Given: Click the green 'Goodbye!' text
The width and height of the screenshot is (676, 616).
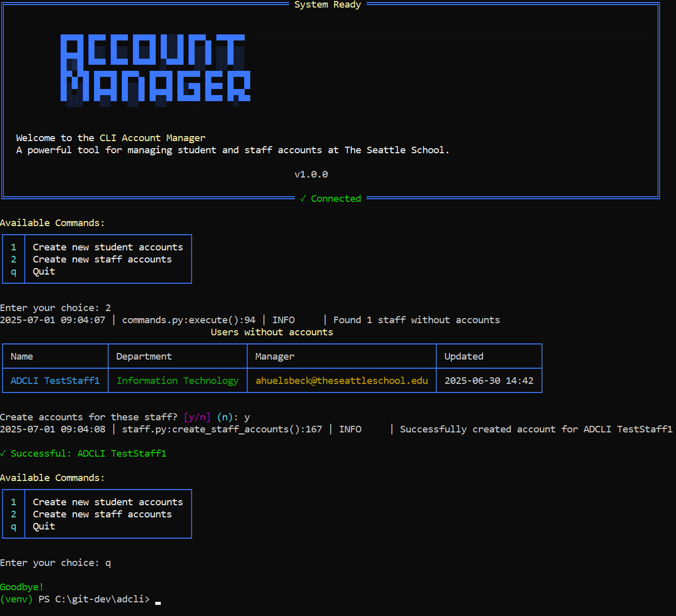Looking at the screenshot, I should pos(22,587).
